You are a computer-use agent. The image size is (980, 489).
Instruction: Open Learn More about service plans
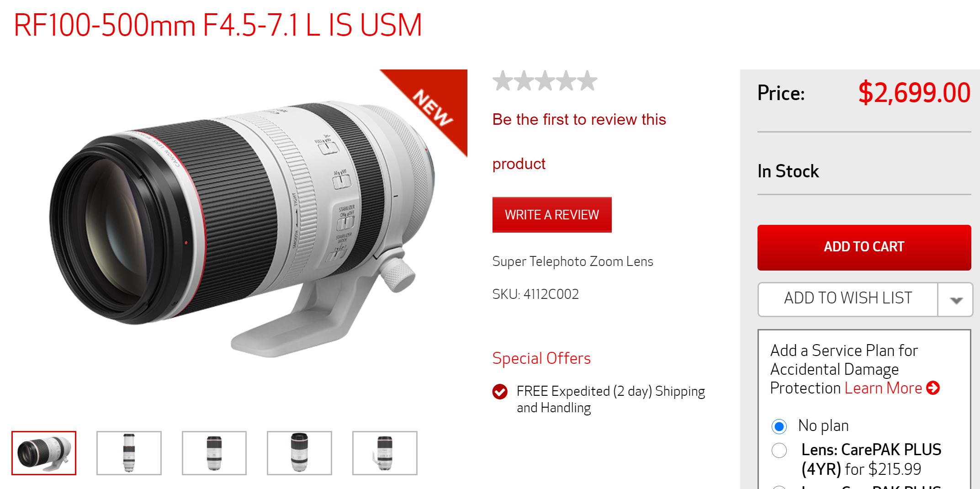coord(883,388)
